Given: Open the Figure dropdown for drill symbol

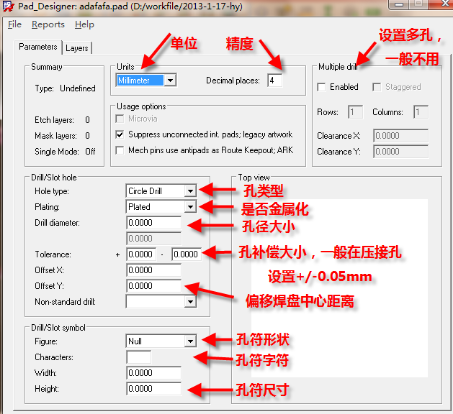Looking at the screenshot, I should (x=190, y=341).
